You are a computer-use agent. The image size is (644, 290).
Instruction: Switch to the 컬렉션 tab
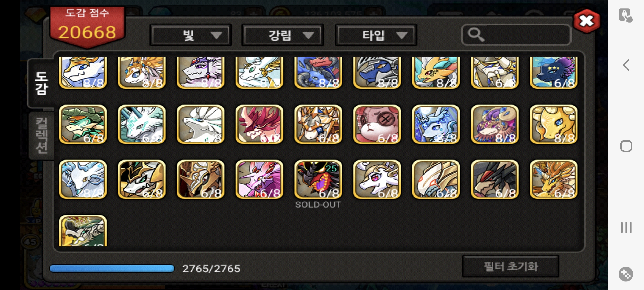tap(42, 136)
